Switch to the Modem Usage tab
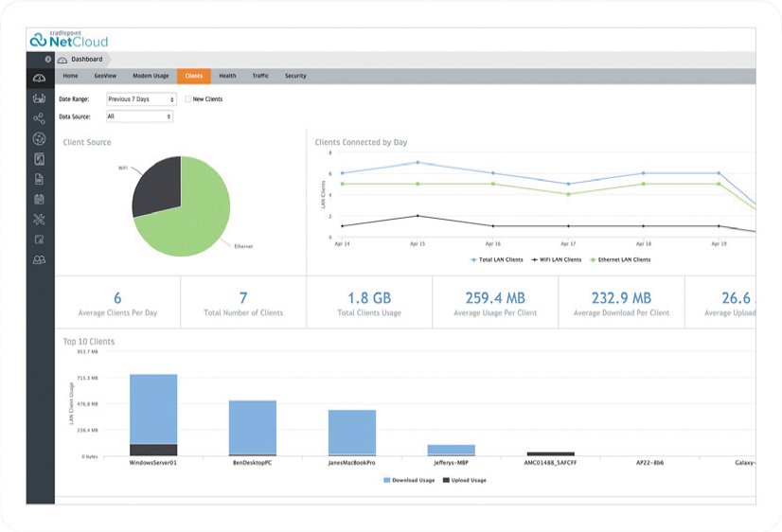782x532 pixels. [150, 76]
